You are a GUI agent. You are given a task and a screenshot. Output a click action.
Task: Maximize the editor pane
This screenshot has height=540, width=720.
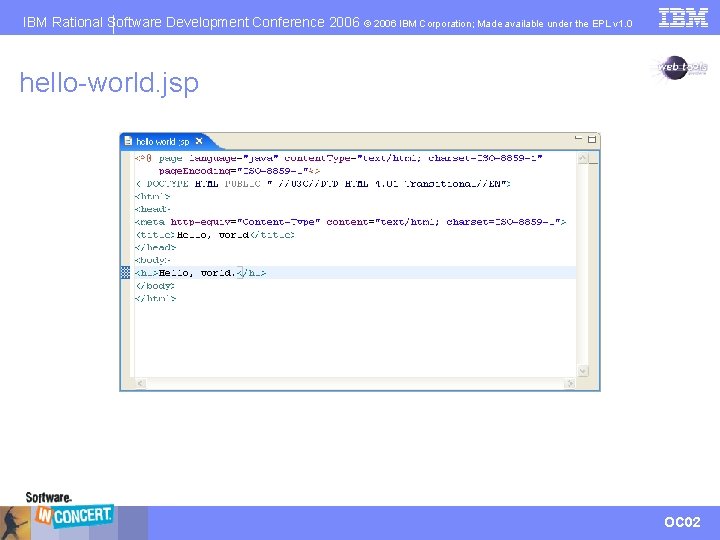[x=592, y=139]
